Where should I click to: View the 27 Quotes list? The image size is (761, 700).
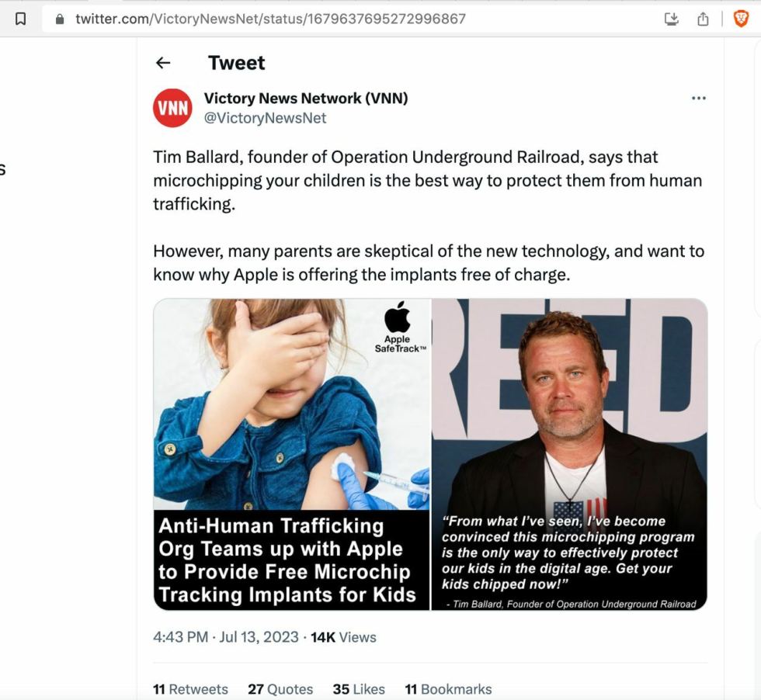click(x=280, y=689)
